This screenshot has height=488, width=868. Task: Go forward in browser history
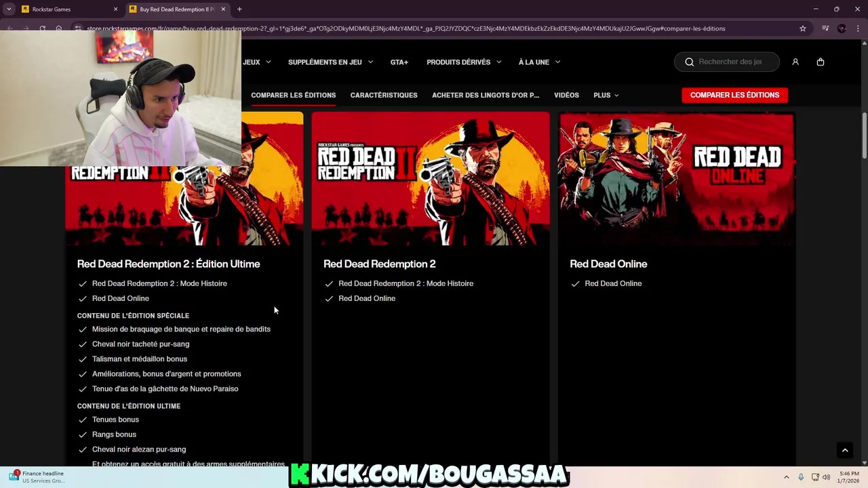[26, 28]
